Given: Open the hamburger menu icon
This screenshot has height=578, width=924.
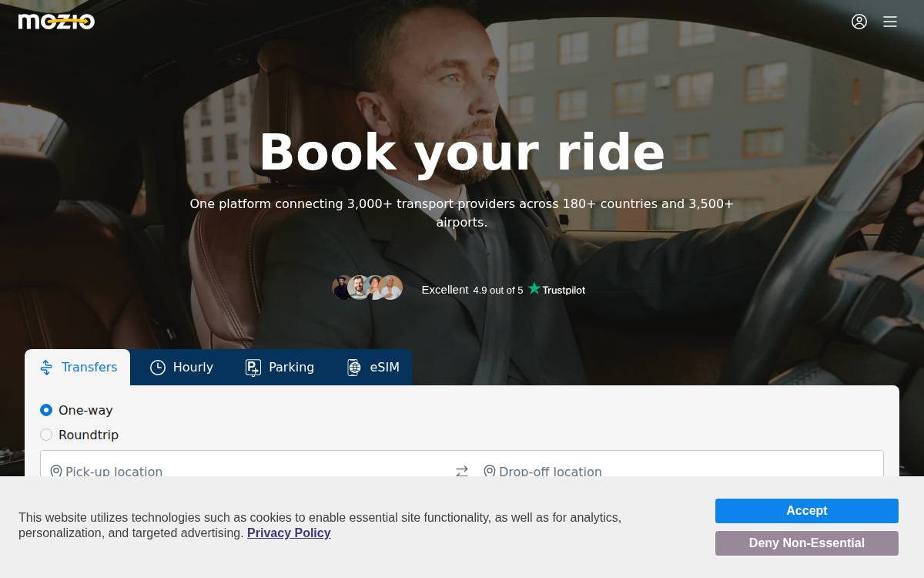Looking at the screenshot, I should click(x=890, y=22).
